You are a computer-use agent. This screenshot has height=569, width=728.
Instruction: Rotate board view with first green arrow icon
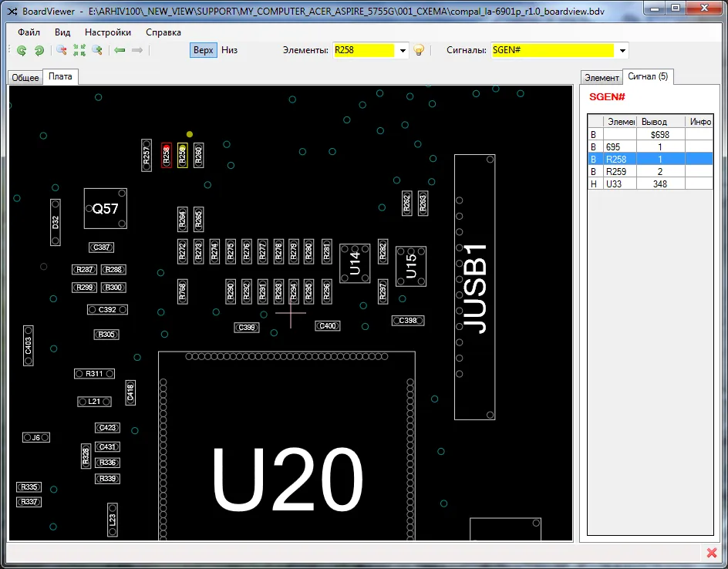(22, 50)
